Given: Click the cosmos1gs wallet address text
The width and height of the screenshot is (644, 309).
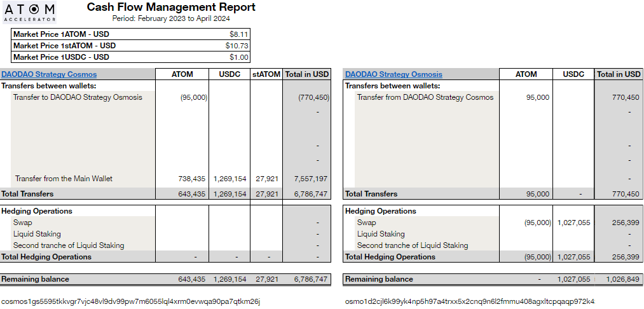Looking at the screenshot, I should coord(131,301).
